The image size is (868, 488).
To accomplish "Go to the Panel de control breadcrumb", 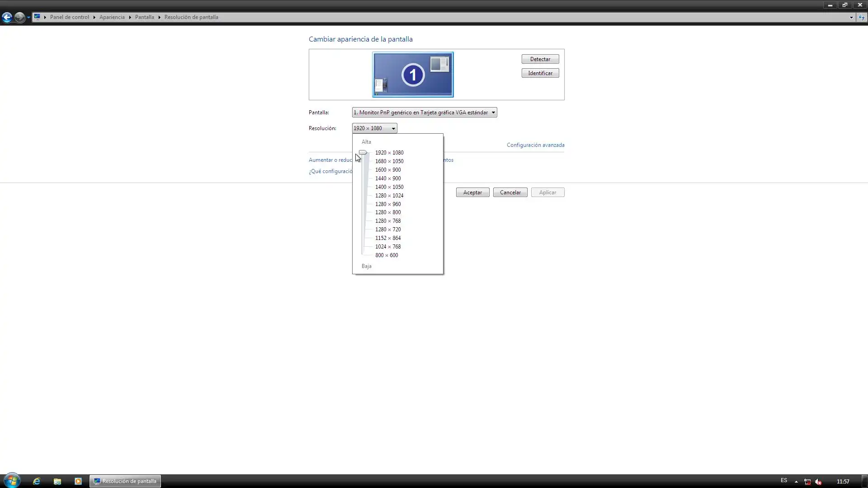I will pos(70,17).
